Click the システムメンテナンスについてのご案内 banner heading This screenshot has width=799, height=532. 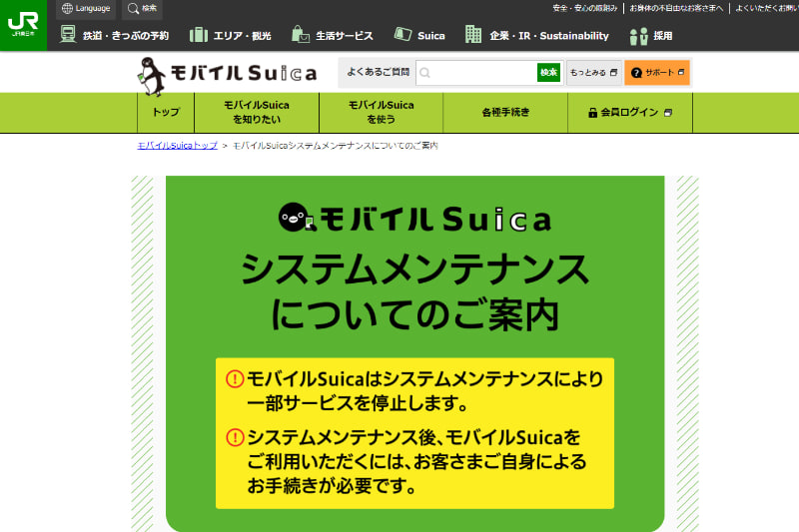click(414, 292)
